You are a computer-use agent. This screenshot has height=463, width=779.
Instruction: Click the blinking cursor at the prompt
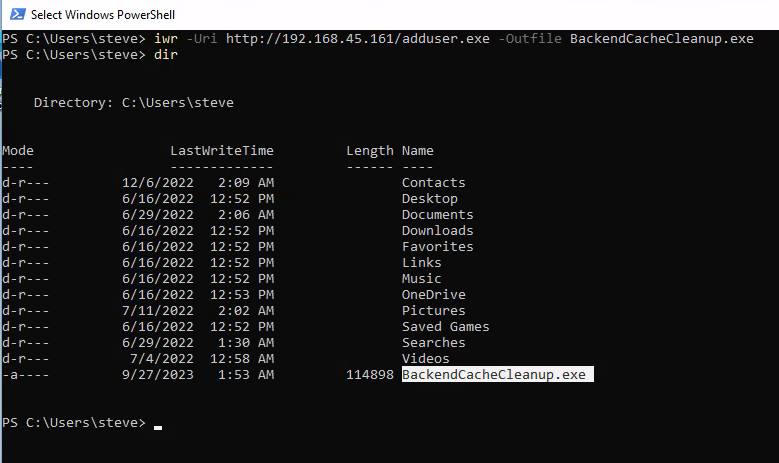click(158, 427)
